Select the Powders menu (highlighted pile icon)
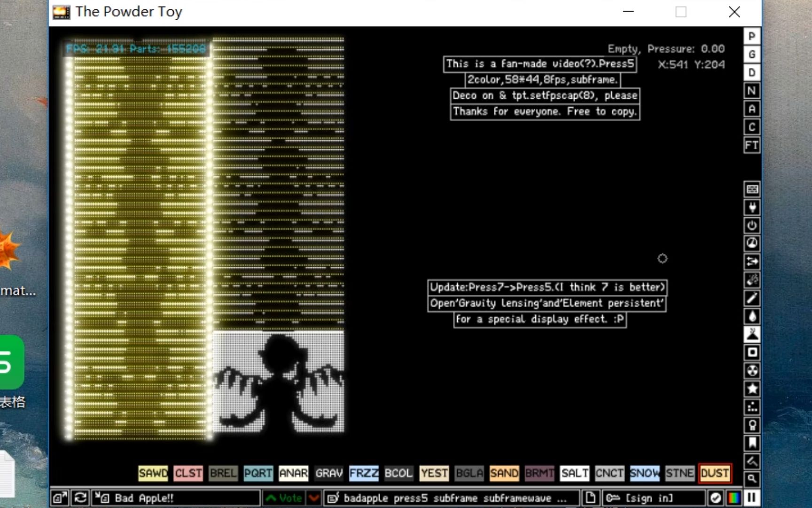The height and width of the screenshot is (508, 812). [x=752, y=334]
